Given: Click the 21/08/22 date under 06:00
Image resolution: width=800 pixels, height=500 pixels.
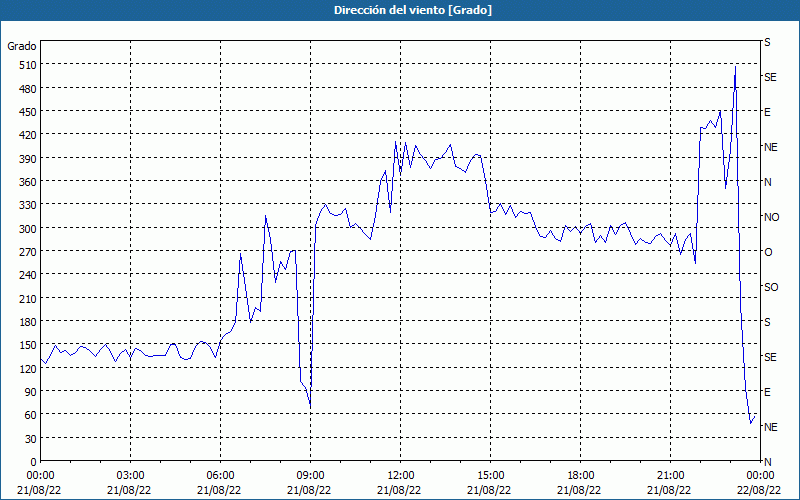Looking at the screenshot, I should [219, 490].
